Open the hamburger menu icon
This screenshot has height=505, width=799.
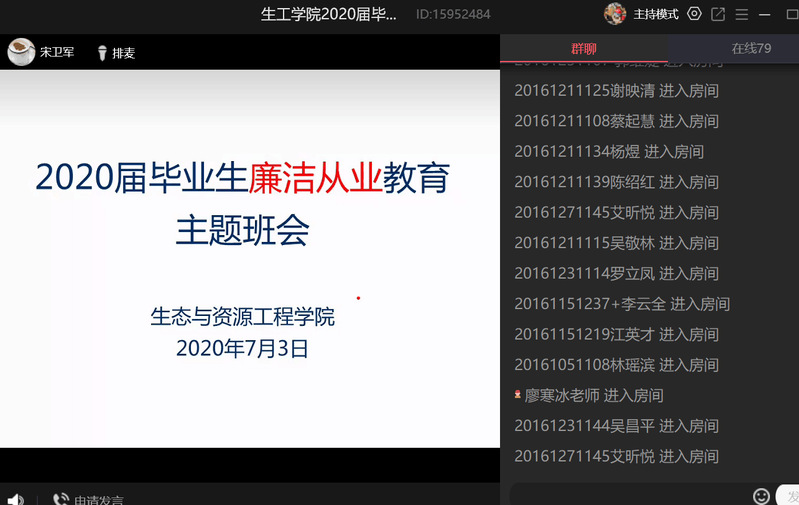coord(742,15)
